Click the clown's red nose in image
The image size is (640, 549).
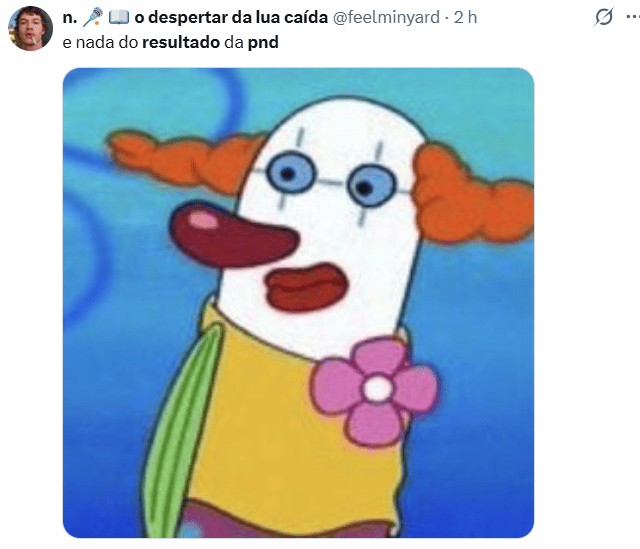233,236
